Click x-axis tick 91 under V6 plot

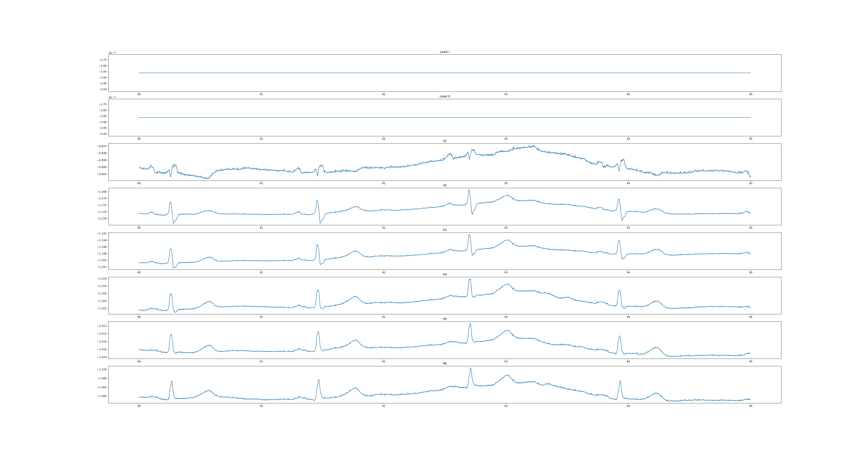261,406
